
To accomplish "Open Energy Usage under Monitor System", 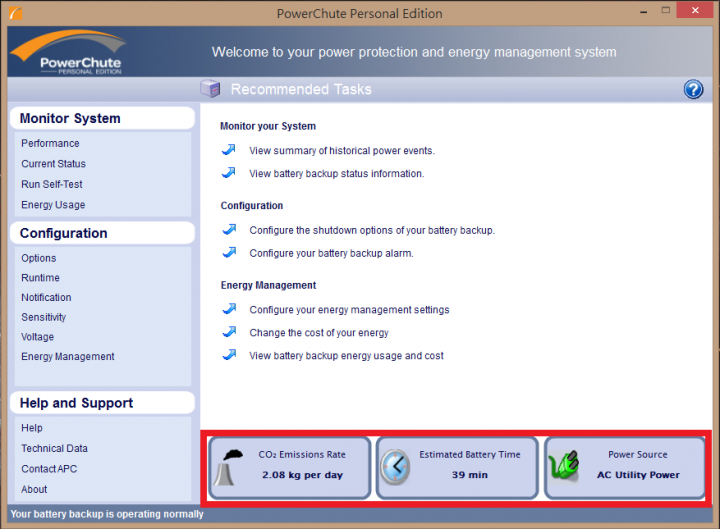I will pyautogui.click(x=53, y=205).
